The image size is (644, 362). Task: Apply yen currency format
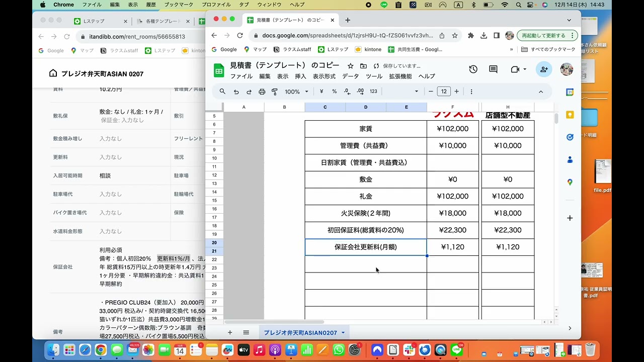pyautogui.click(x=321, y=92)
